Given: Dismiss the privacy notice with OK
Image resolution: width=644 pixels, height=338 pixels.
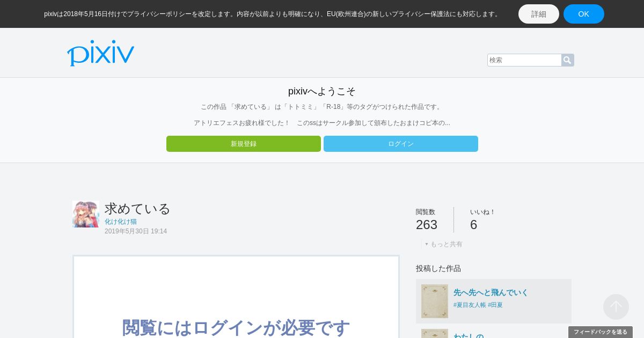Looking at the screenshot, I should click(584, 14).
